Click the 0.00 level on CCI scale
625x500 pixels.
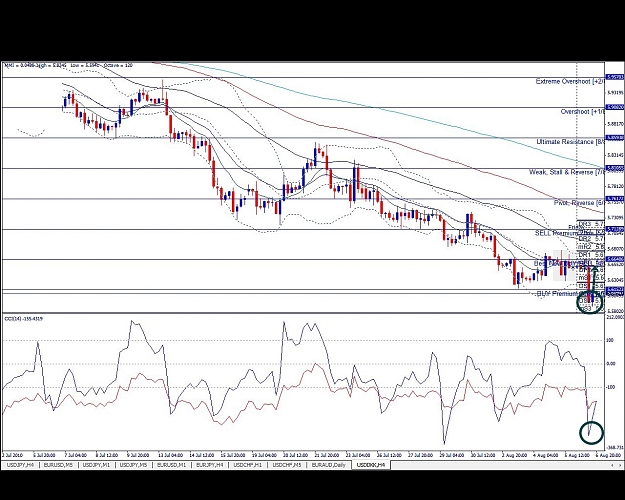tap(611, 364)
